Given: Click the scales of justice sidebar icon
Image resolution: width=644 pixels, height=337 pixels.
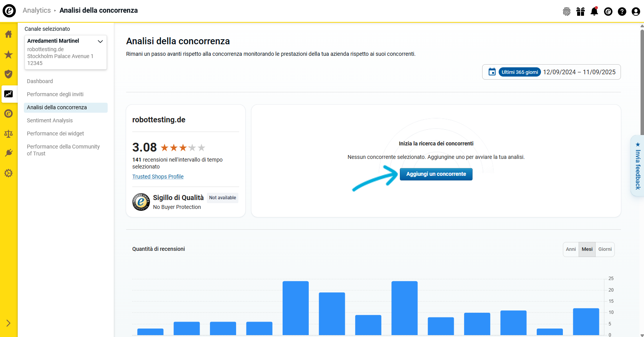Looking at the screenshot, I should tap(8, 133).
